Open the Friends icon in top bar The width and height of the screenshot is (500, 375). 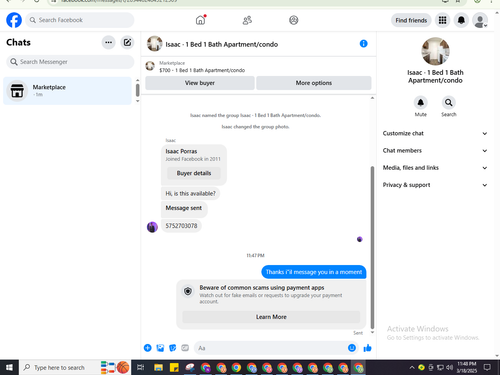[x=247, y=20]
